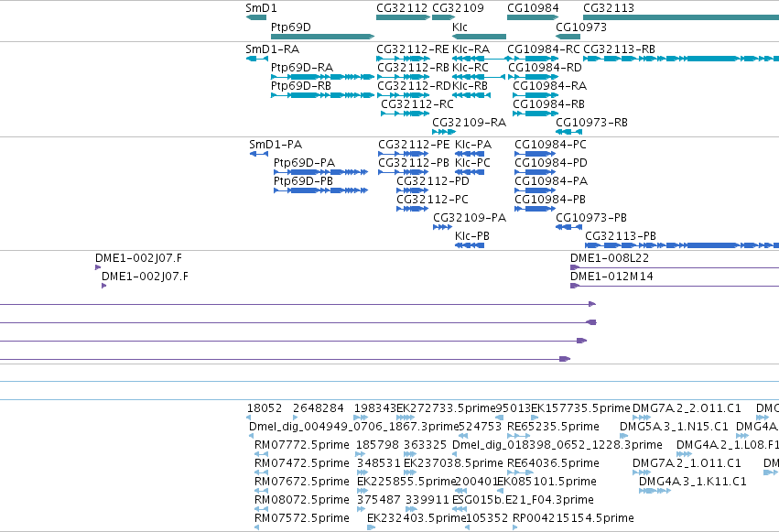779x532 pixels.
Task: Open transcript CG32112-RE
Action: [403, 59]
